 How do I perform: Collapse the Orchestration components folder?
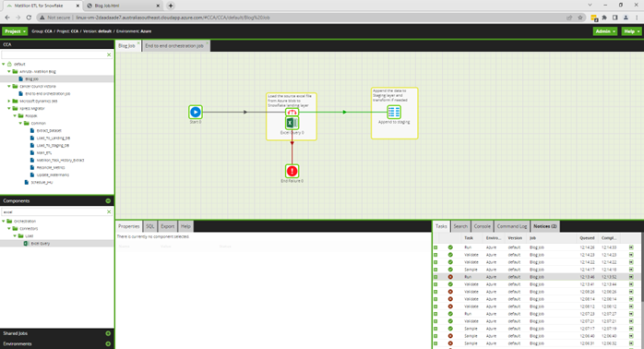[x=4, y=222]
